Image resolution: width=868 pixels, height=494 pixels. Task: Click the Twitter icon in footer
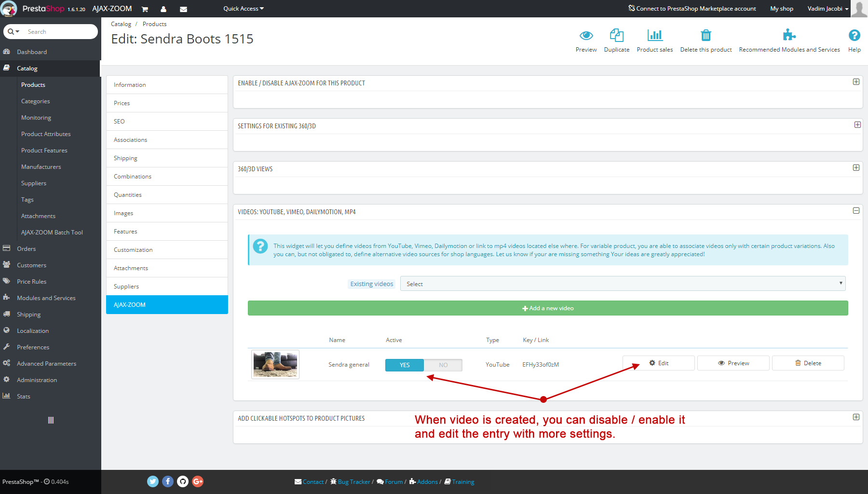pos(153,481)
